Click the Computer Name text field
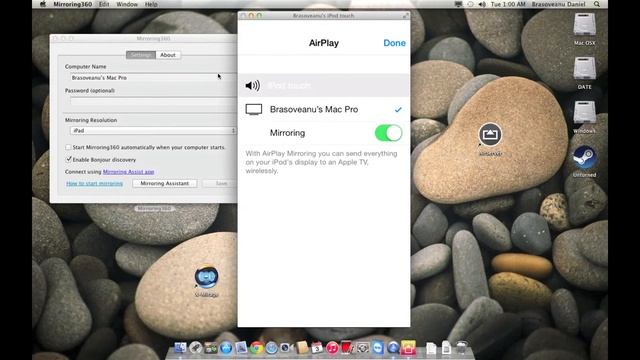The image size is (640, 360). (x=153, y=78)
